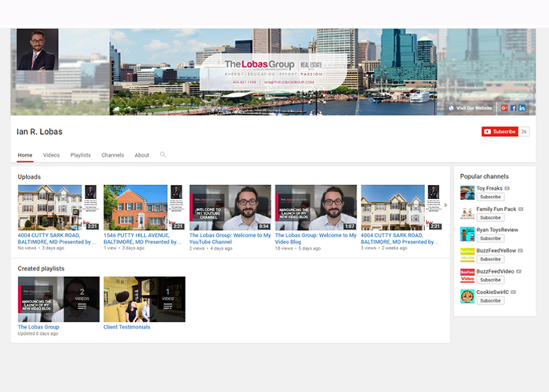
Task: Click the Popular channels heading
Action: pyautogui.click(x=484, y=176)
